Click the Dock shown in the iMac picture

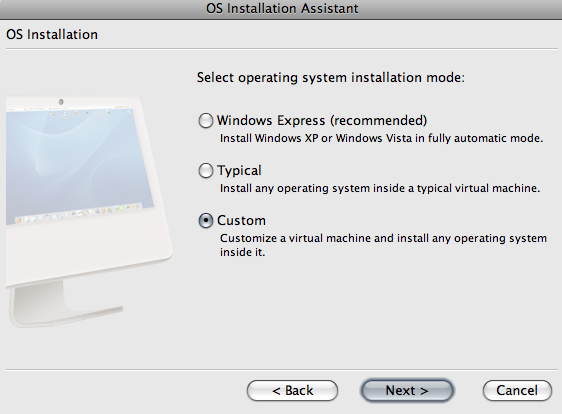click(x=77, y=214)
